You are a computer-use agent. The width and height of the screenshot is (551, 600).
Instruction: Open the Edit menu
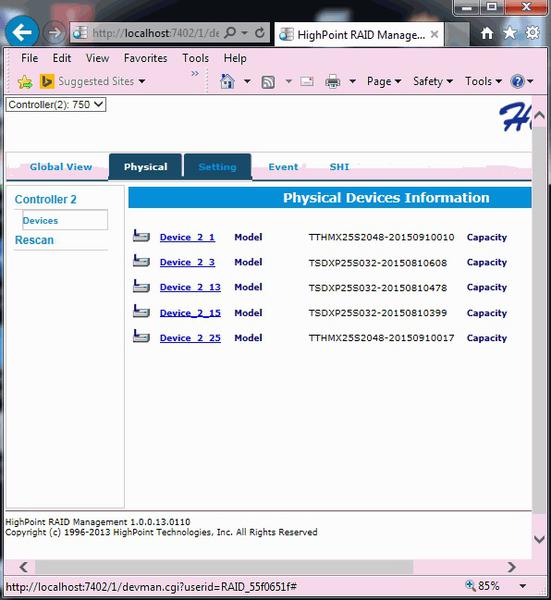point(62,58)
